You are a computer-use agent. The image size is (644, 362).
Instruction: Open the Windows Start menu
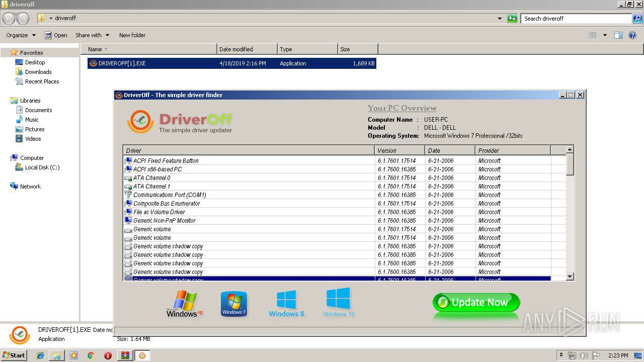coord(14,355)
